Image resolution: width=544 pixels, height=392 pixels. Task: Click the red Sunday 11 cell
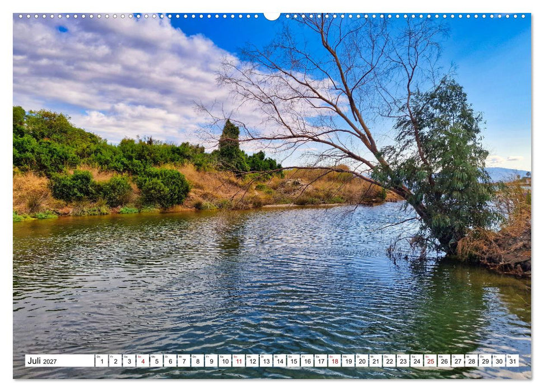[x=239, y=361]
